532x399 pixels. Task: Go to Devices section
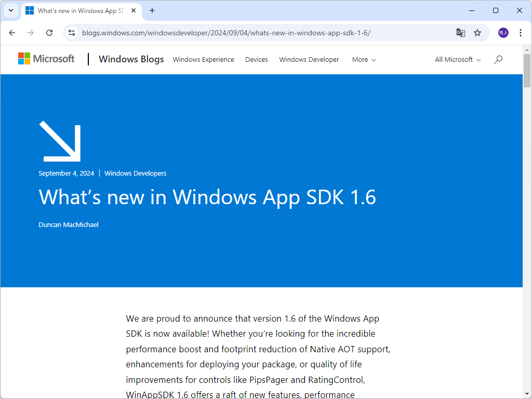pos(257,60)
